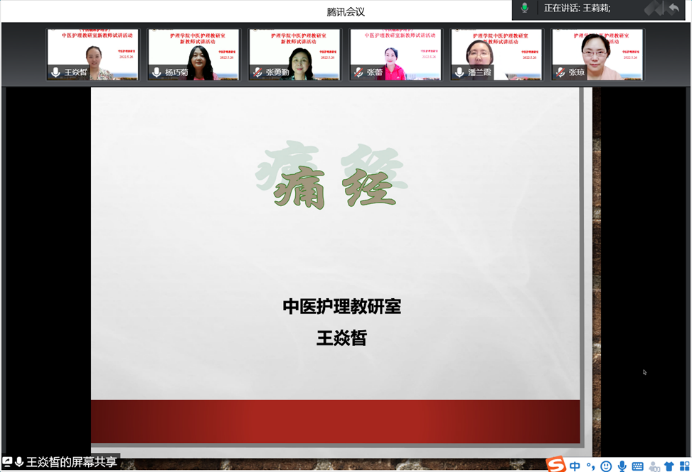Click the Sogou input method S logo
Screen dimensions: 693x473
tap(555, 464)
